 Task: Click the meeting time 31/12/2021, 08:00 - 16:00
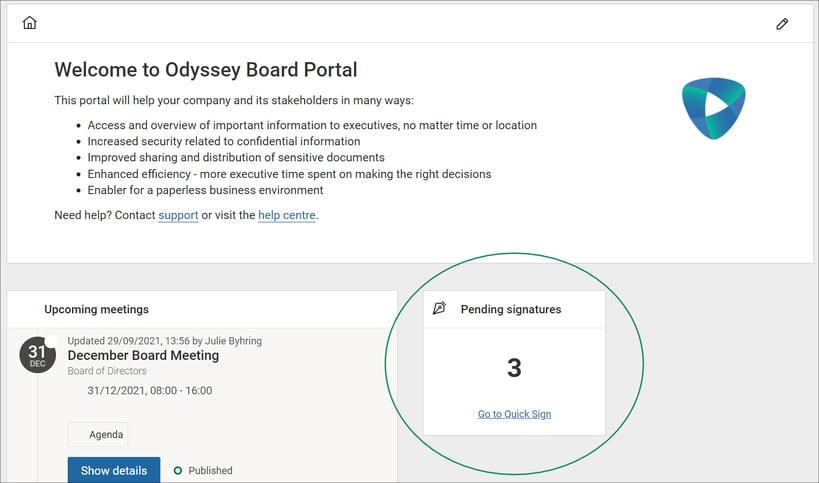pos(150,391)
